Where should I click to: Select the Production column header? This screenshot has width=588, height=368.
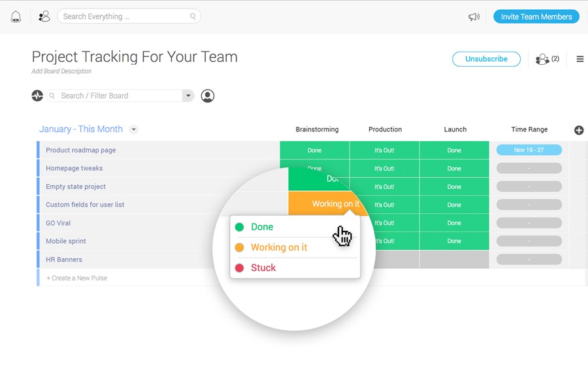tap(385, 129)
